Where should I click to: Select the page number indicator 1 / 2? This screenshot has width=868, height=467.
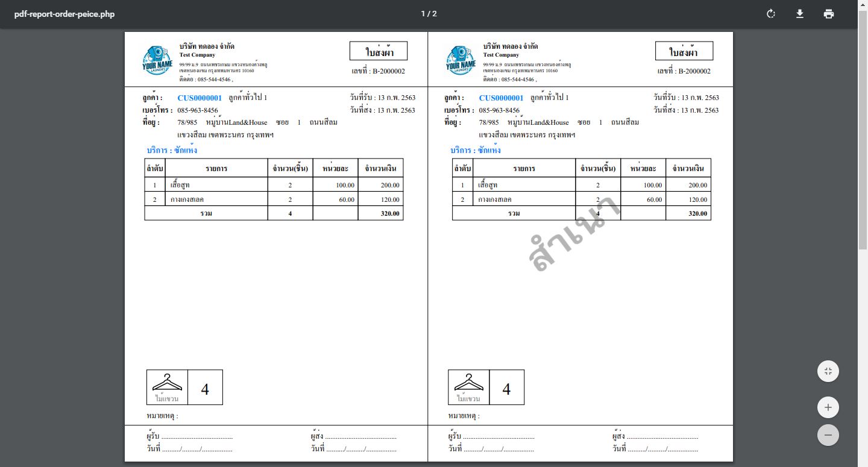pos(429,14)
